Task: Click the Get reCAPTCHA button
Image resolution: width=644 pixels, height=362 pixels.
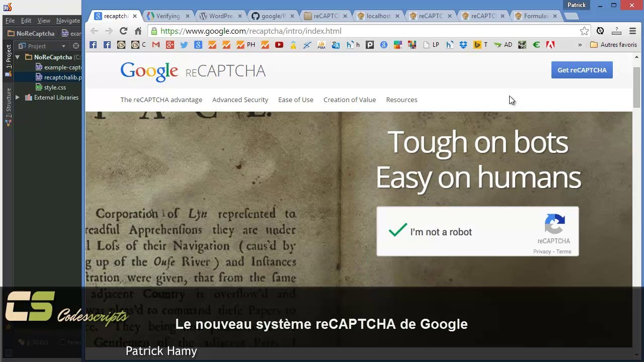Action: [x=582, y=70]
